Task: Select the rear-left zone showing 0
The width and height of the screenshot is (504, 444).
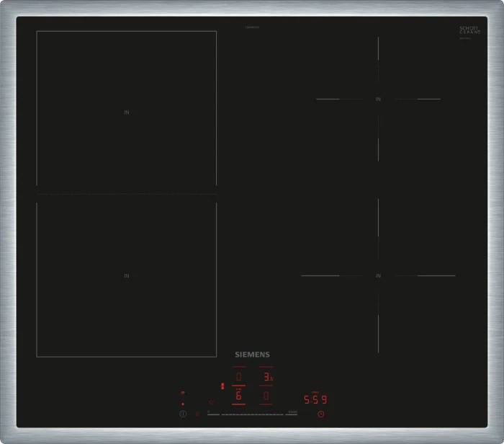Action: pyautogui.click(x=238, y=376)
